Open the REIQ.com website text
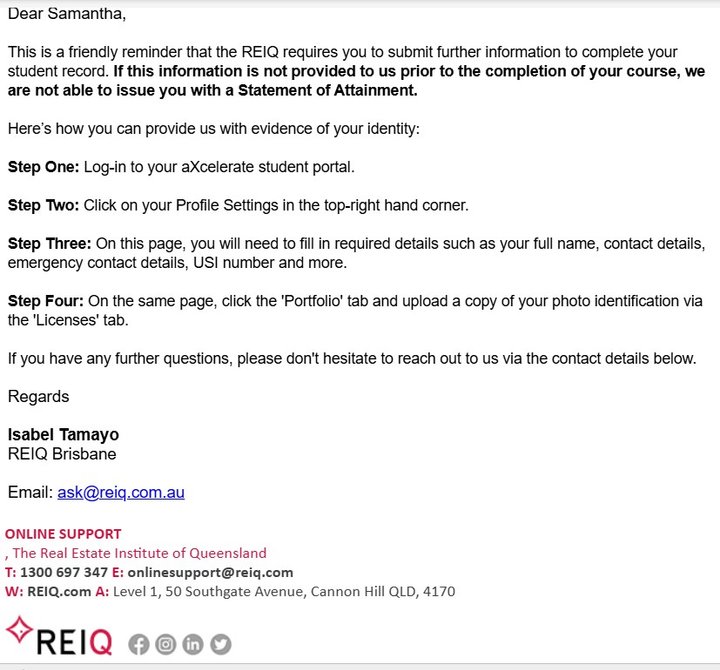720x670 pixels. [59, 591]
